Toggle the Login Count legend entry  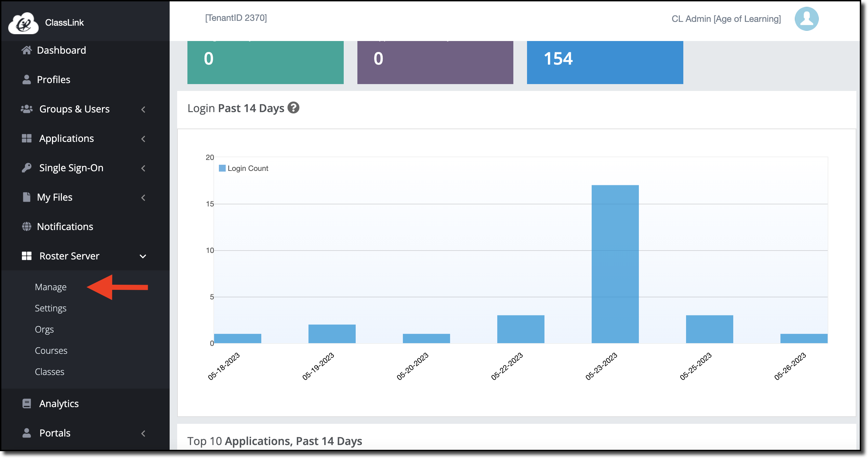[x=243, y=168]
